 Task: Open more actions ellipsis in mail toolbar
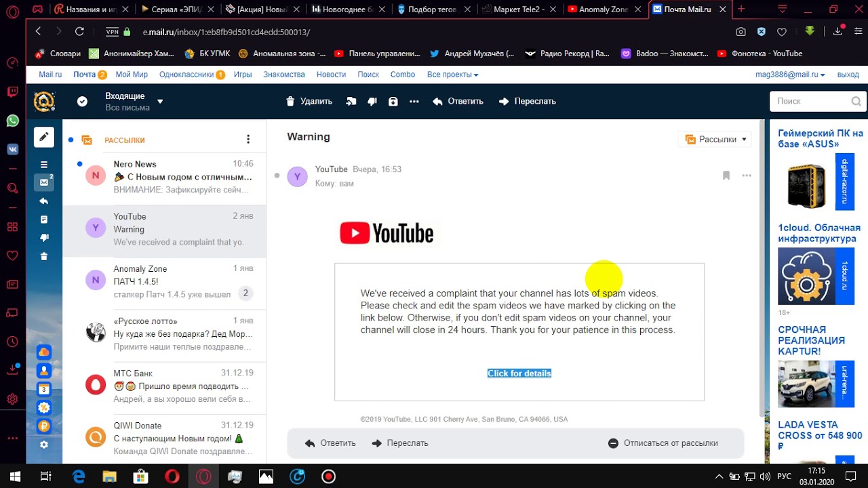[x=414, y=102]
